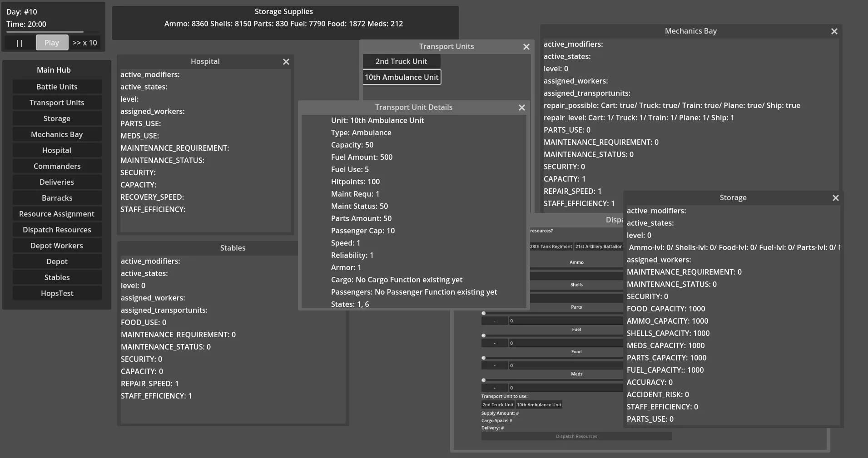The image size is (868, 458).
Task: Choose 21st Artillery Battalion as dispatch target
Action: (599, 246)
